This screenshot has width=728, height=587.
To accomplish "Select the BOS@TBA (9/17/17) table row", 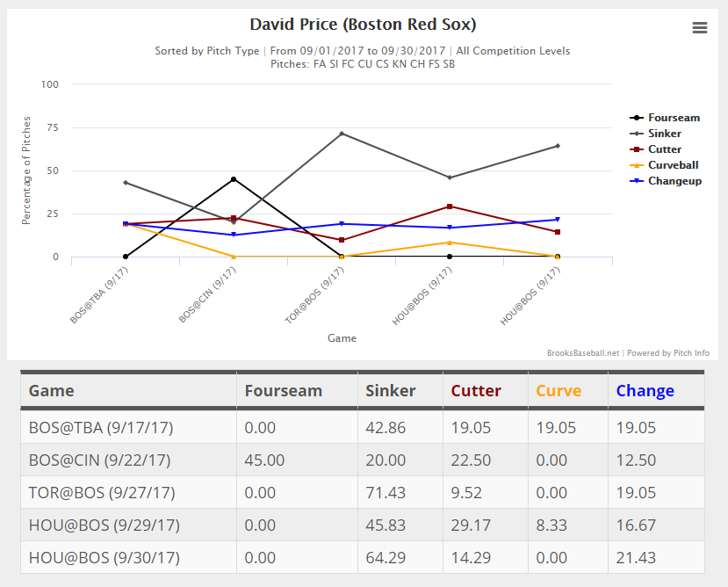I will click(101, 428).
